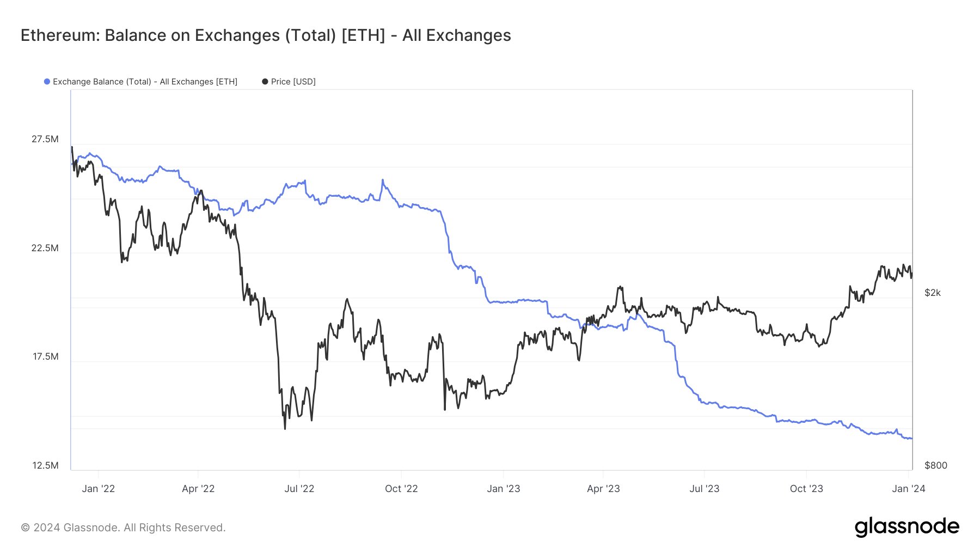This screenshot has width=980, height=552.
Task: Toggle the Exchange Balance legend entry
Action: tap(140, 82)
